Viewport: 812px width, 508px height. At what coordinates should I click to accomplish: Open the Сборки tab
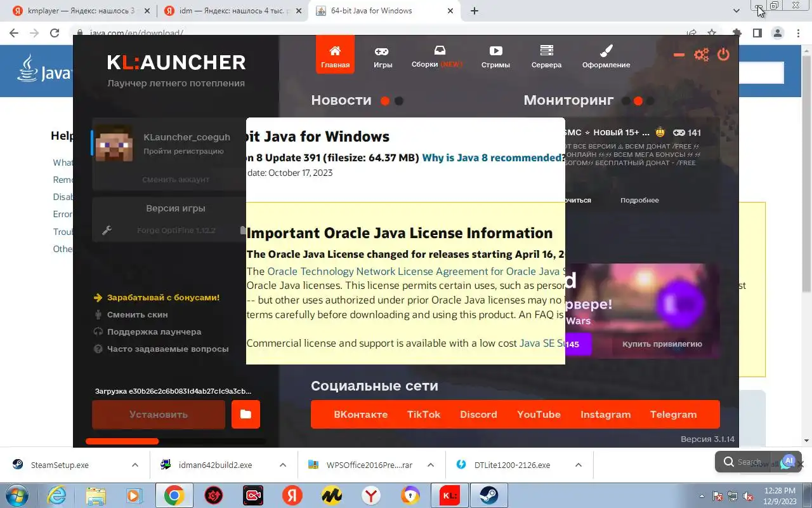(437, 56)
